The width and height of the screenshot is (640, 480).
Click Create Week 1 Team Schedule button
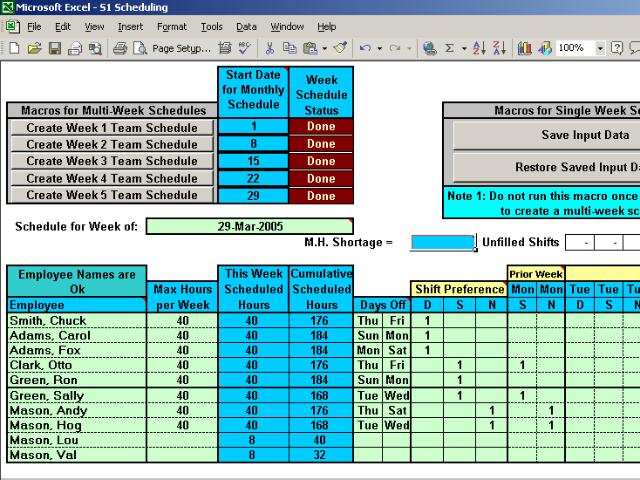(111, 128)
